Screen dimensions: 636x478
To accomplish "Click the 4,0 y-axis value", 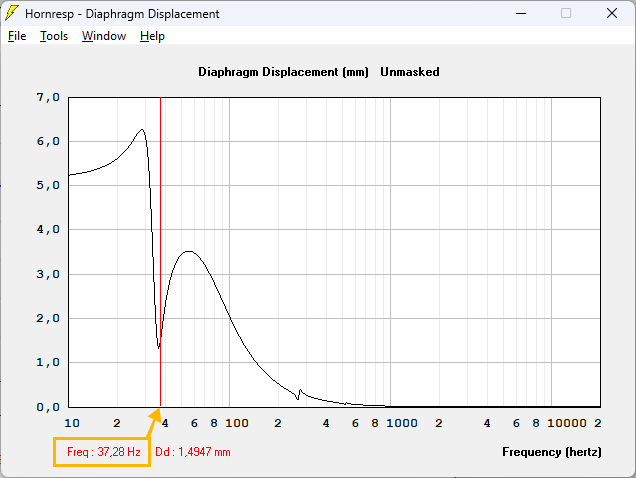I will [48, 230].
